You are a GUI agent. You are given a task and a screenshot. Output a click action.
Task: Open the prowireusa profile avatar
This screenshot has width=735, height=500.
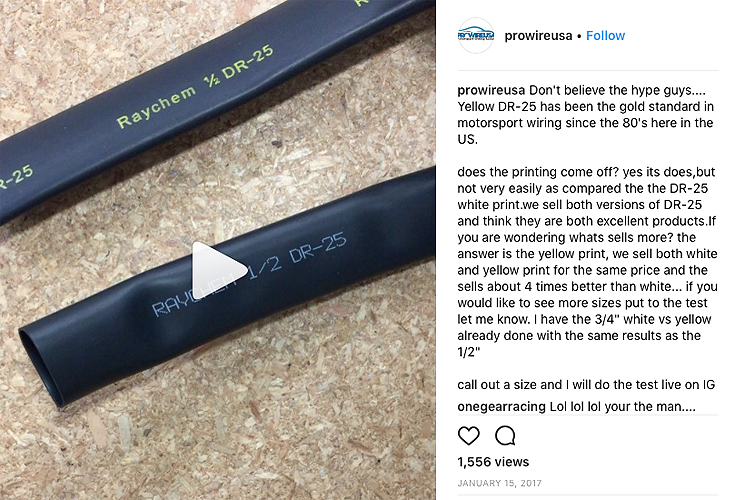click(476, 36)
